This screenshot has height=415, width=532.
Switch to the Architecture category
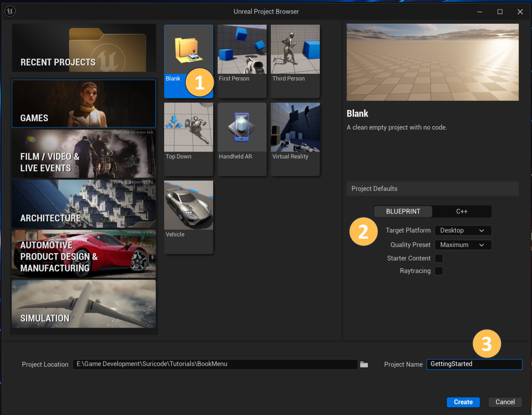pyautogui.click(x=84, y=204)
